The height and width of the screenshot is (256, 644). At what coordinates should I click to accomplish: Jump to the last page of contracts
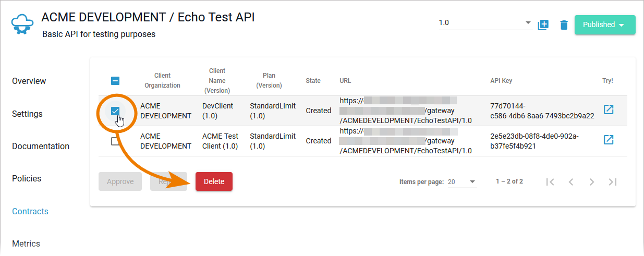point(613,182)
